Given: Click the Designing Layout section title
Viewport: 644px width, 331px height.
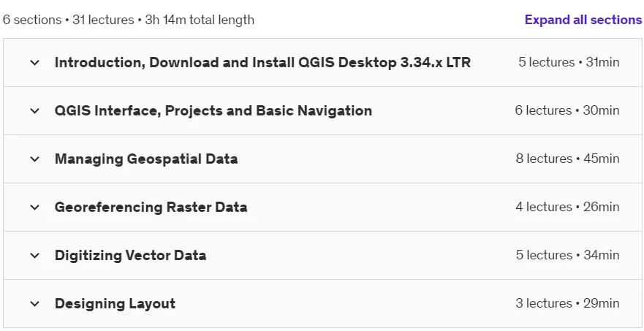Looking at the screenshot, I should [115, 304].
